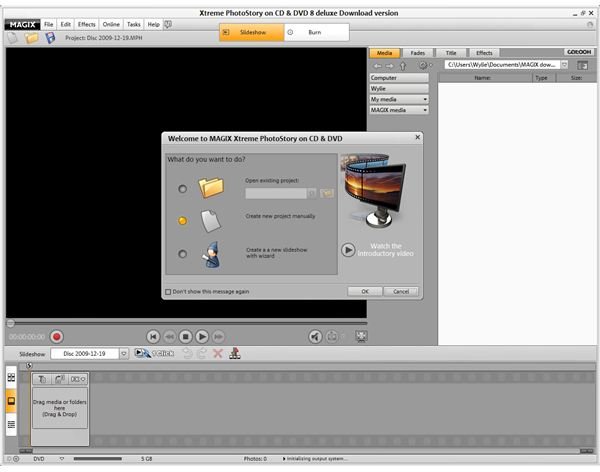Click the timeline horizontal scrollbar
This screenshot has height=472, width=600.
pyautogui.click(x=307, y=451)
